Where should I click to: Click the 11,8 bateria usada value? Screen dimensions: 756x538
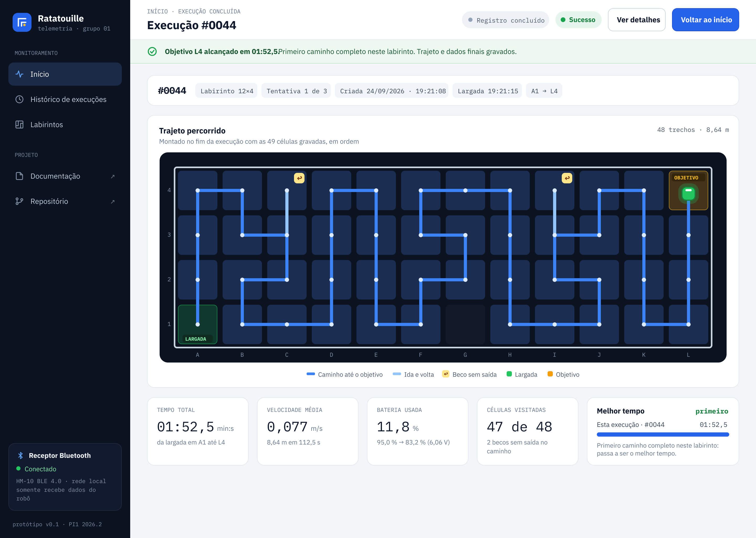[x=393, y=427]
